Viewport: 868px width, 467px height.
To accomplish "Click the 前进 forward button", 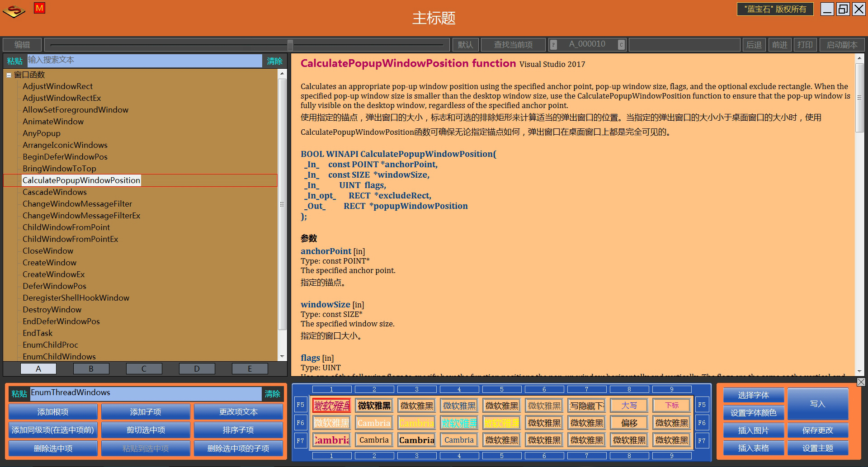I will [779, 45].
